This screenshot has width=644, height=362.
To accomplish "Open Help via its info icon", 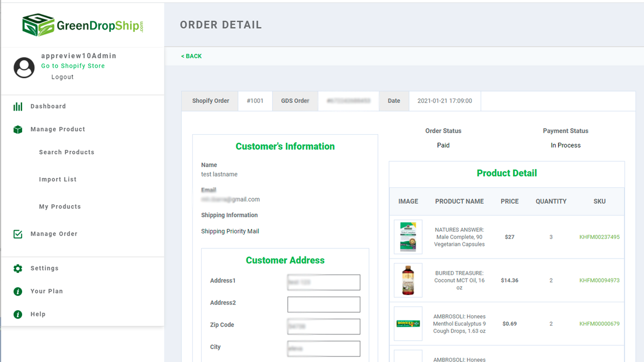I will coord(18,314).
